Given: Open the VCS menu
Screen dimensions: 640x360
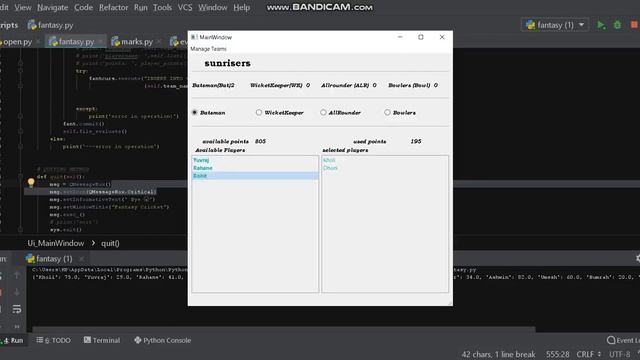Looking at the screenshot, I should tap(185, 7).
